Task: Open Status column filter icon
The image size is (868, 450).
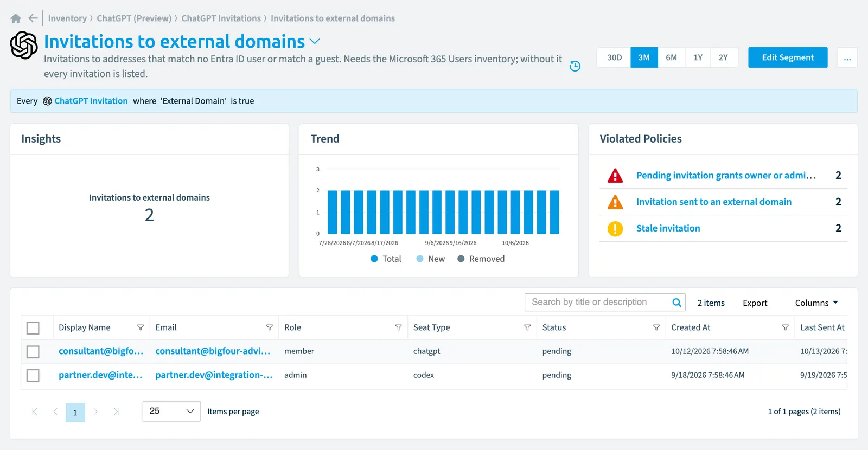Action: (656, 327)
